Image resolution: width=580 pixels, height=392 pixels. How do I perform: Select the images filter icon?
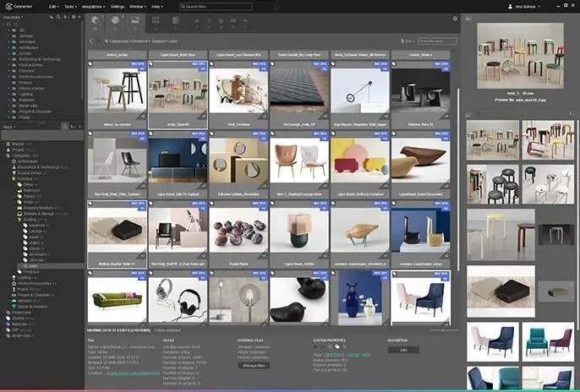pos(134,19)
